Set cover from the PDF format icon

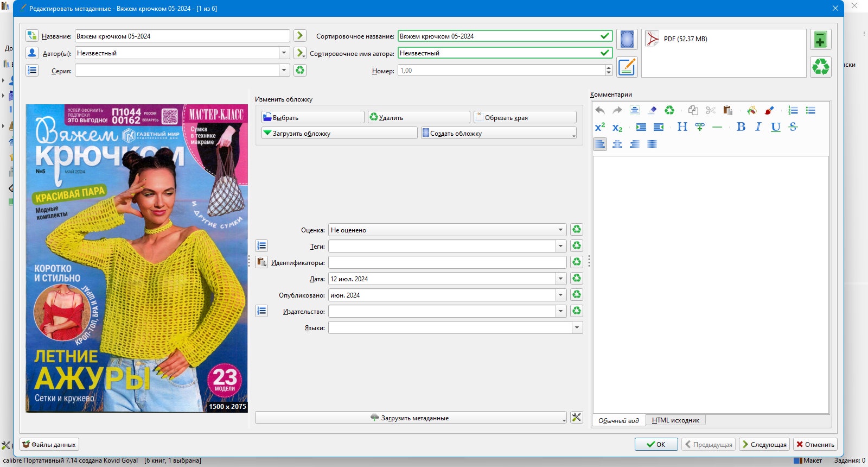627,40
